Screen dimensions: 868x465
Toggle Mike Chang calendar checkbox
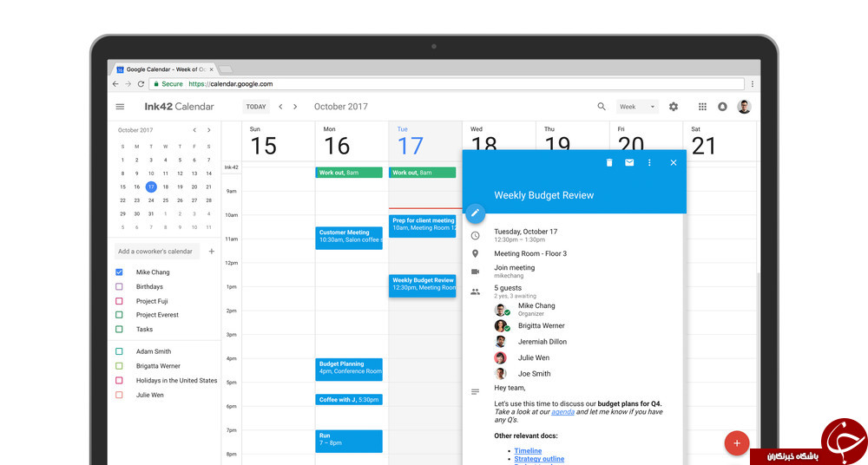pos(119,272)
